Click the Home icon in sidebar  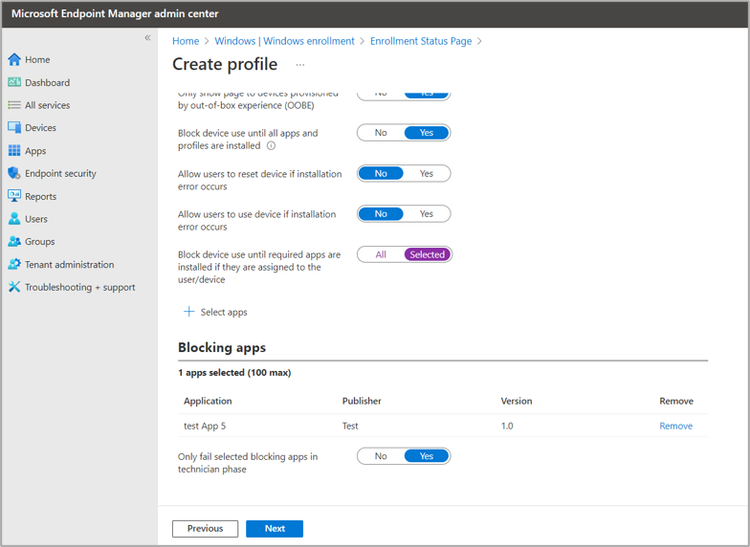coord(14,60)
